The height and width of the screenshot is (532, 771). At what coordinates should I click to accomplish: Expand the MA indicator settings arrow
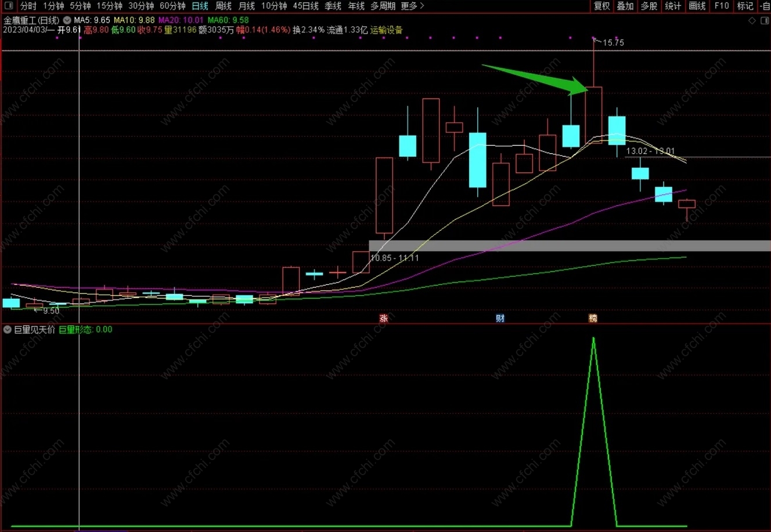pyautogui.click(x=67, y=20)
